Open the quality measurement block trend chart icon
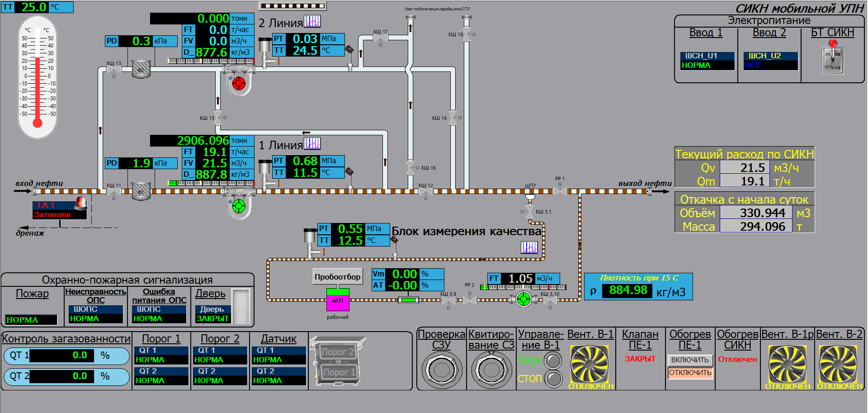 529,247
